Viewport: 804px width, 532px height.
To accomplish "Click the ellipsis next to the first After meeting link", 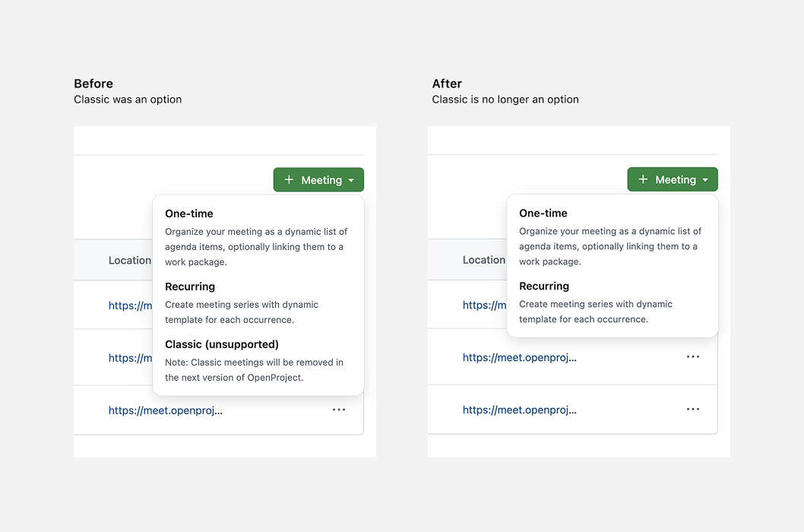I will pos(692,356).
